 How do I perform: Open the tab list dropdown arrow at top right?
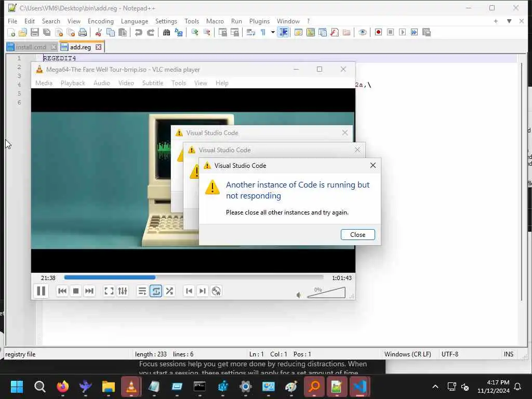(509, 21)
